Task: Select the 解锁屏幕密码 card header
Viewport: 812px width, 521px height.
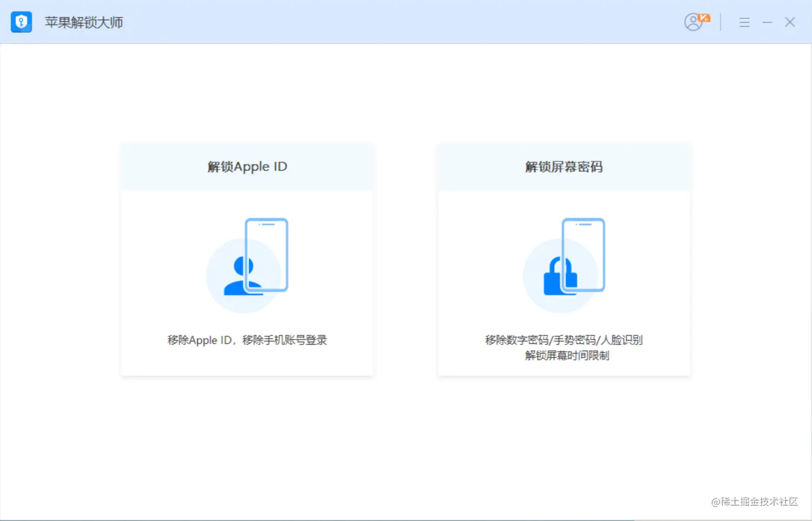Action: click(564, 166)
